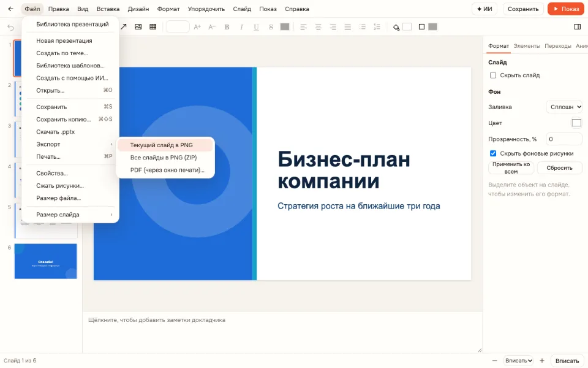Screen dimensions: 588x368
Task: Click the ИИ button
Action: point(484,9)
